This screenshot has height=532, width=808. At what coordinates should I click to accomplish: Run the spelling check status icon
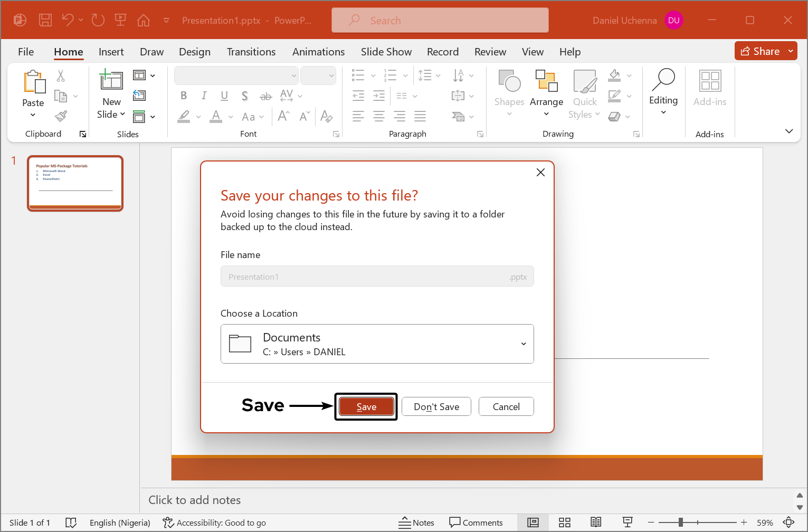tap(71, 522)
